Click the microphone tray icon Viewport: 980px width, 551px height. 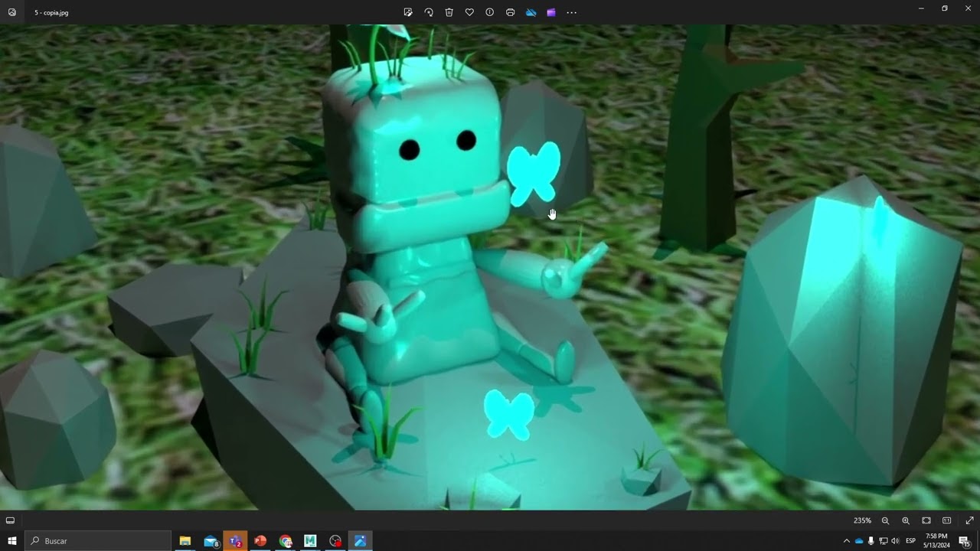click(871, 541)
